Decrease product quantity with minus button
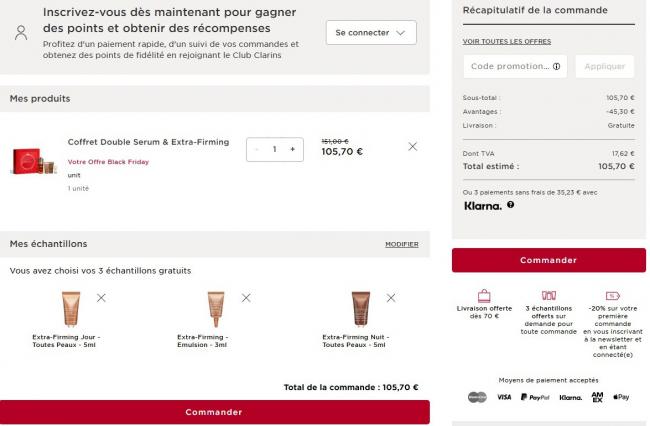 pos(257,149)
